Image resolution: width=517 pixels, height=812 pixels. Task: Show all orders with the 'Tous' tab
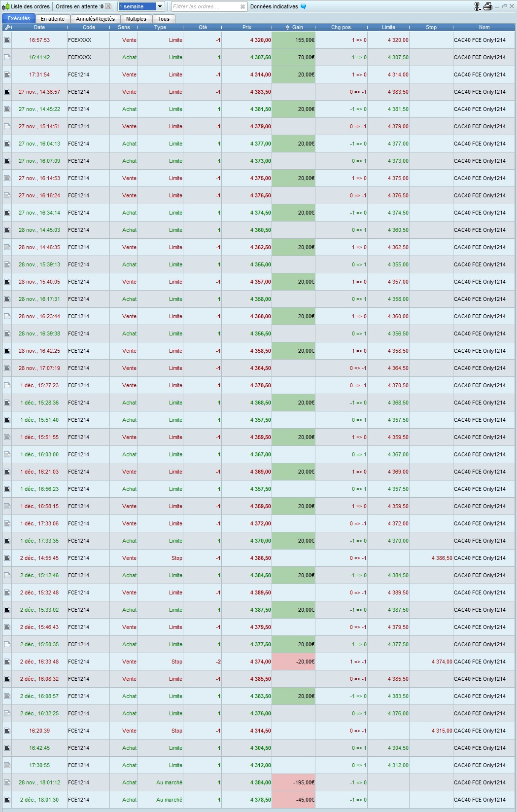[164, 19]
